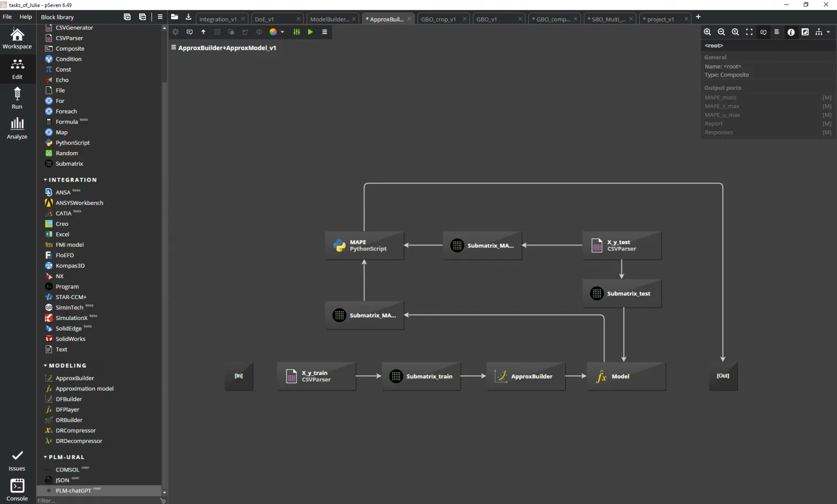Click the [Out] port block

click(723, 376)
